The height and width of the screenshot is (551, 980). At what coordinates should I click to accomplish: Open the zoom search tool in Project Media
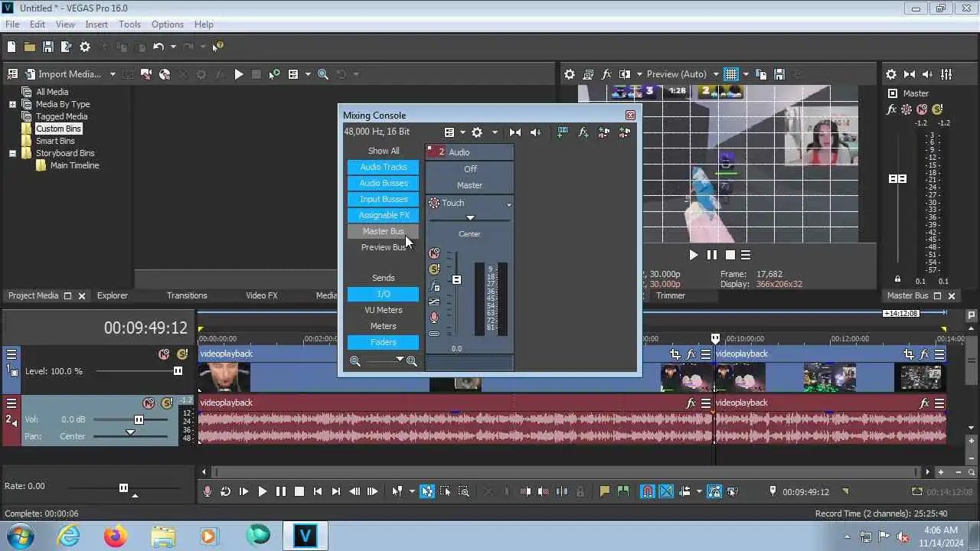[323, 74]
